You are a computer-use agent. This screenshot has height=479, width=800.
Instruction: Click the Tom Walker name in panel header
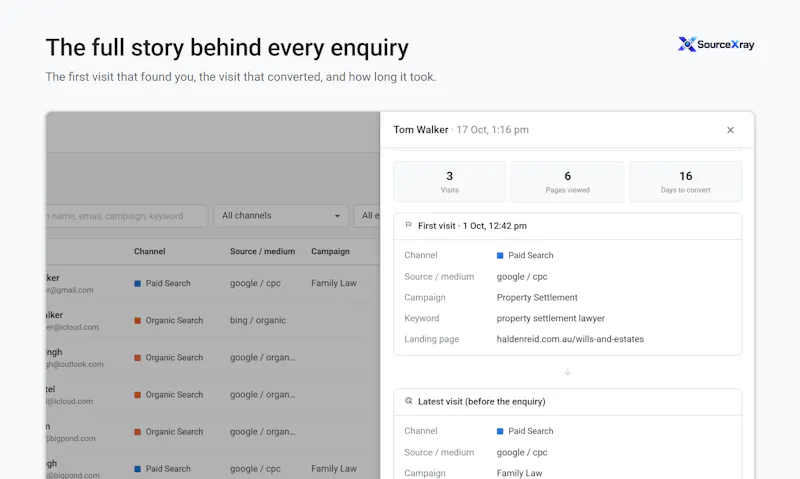[420, 130]
